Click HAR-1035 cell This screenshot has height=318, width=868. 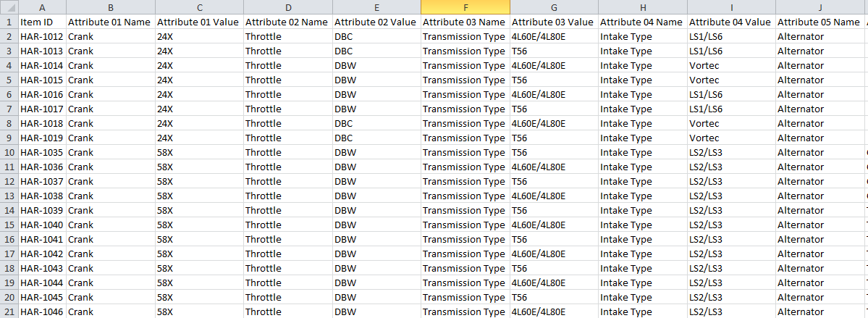(x=42, y=152)
